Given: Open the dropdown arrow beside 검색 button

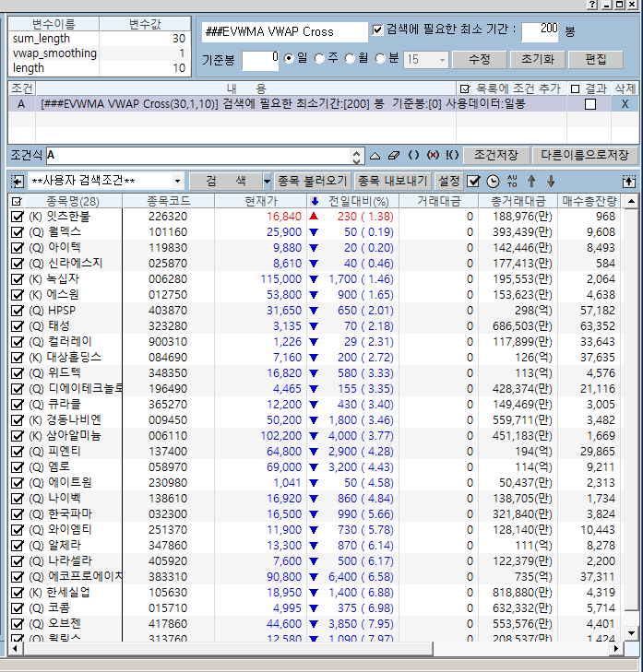Looking at the screenshot, I should (x=268, y=181).
